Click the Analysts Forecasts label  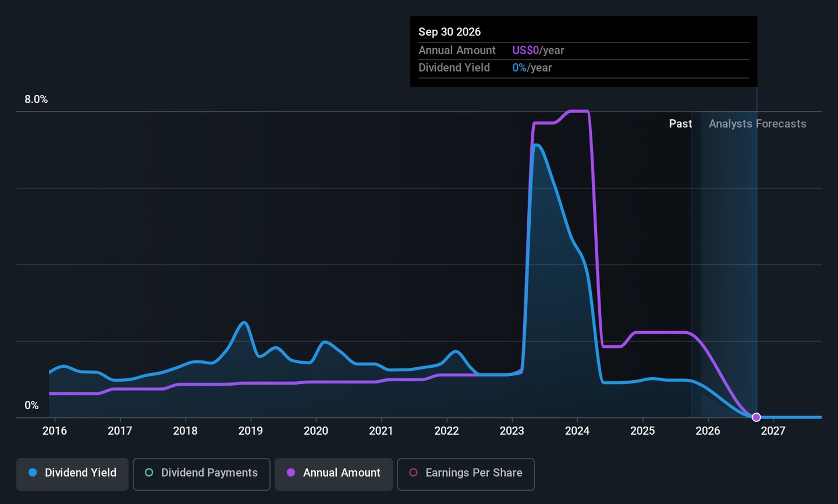pyautogui.click(x=757, y=124)
